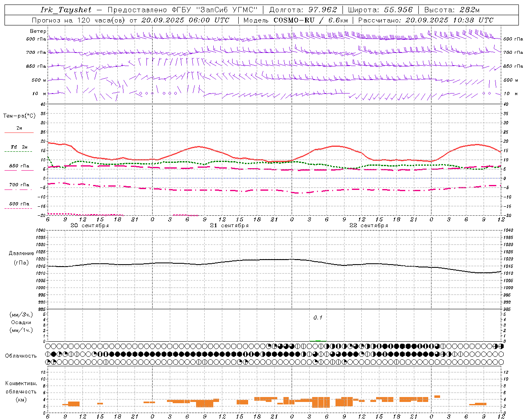Click the "(км)" convective cloud unit label
The width and height of the screenshot is (525, 420).
pos(21,399)
